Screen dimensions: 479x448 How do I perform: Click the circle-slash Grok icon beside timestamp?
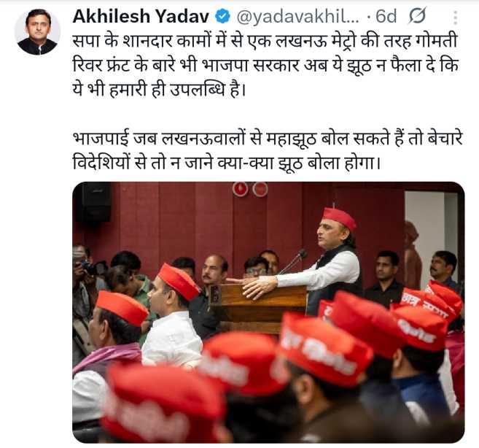(417, 16)
